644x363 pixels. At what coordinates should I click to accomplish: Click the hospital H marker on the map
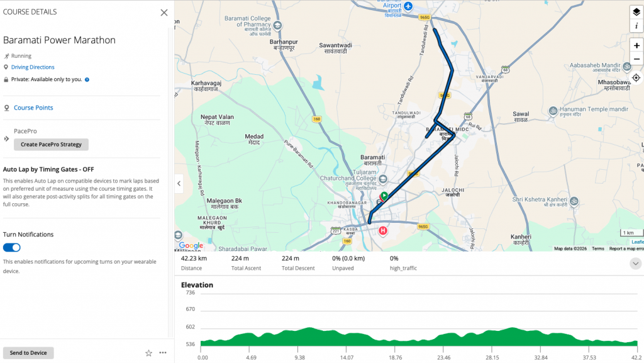(383, 231)
